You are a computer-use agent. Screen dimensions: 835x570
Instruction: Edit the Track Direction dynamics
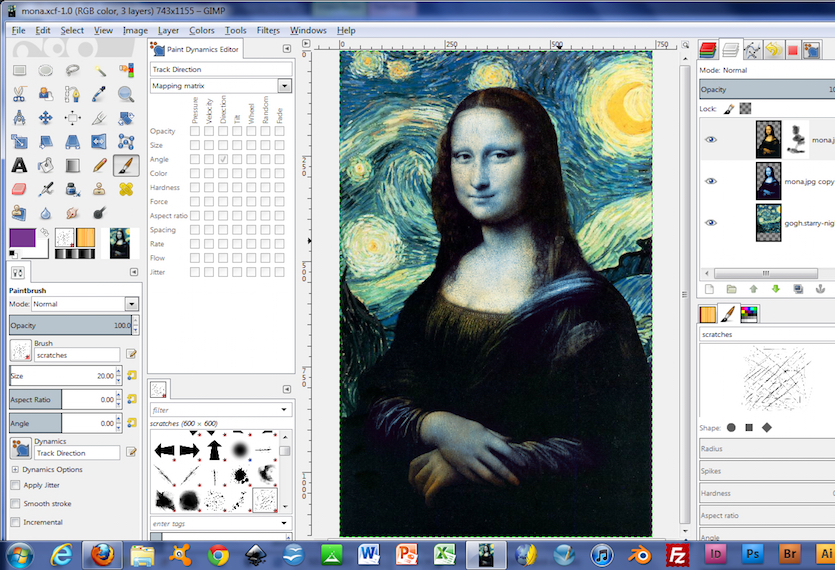[132, 452]
